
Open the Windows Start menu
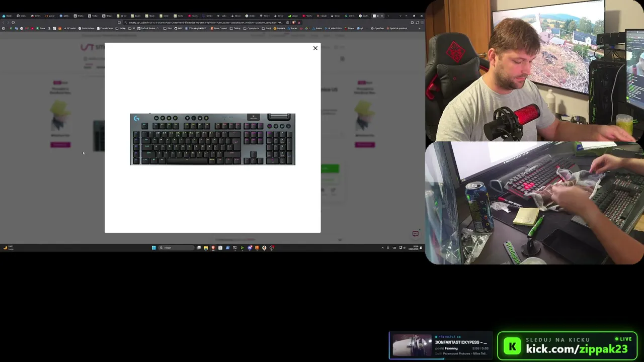pos(153,248)
